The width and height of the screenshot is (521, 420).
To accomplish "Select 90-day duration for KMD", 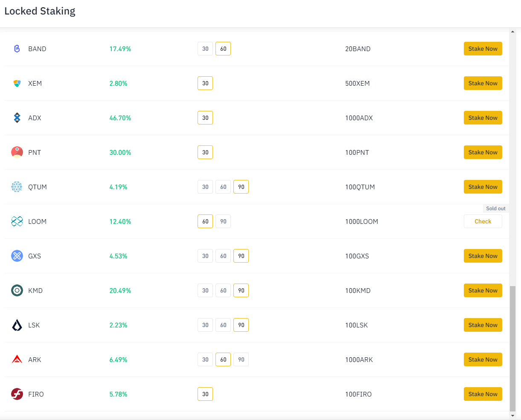I will click(241, 290).
